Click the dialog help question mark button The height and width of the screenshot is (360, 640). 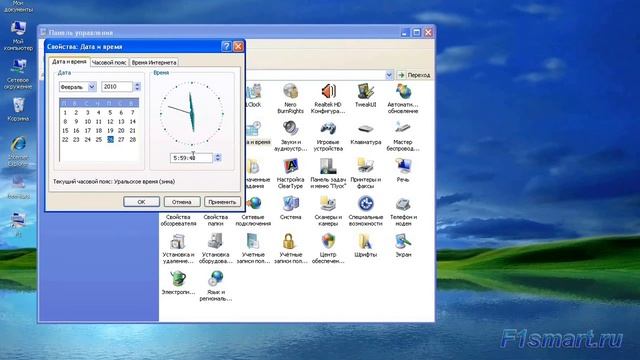(226, 47)
